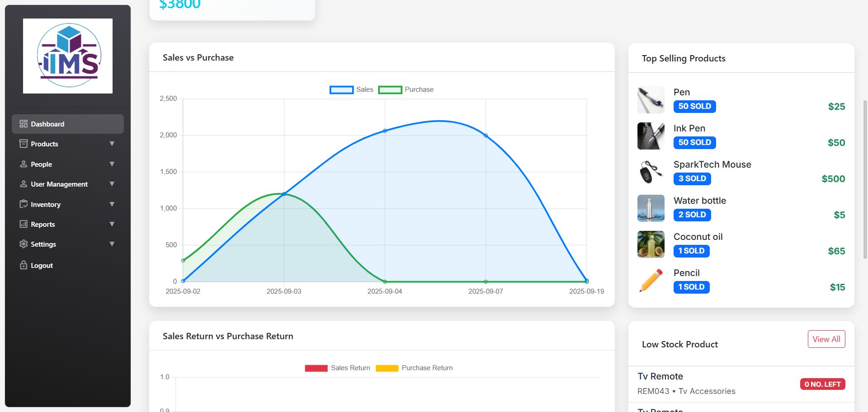Click the Settings gear icon
The image size is (868, 412).
click(24, 244)
